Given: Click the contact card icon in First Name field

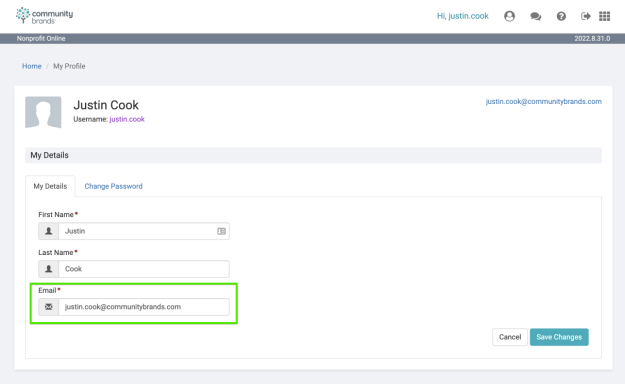Looking at the screenshot, I should 221,231.
